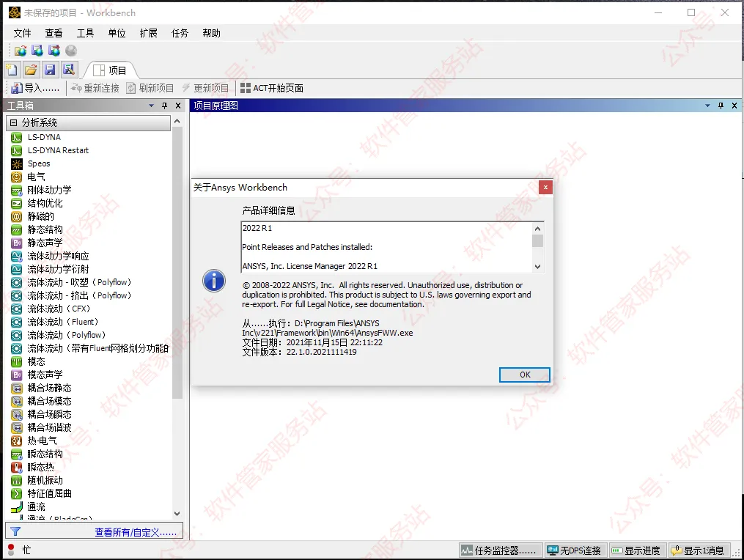This screenshot has height=560, width=744.
Task: Close the 关于Ansys Workbench dialog
Action: point(545,188)
